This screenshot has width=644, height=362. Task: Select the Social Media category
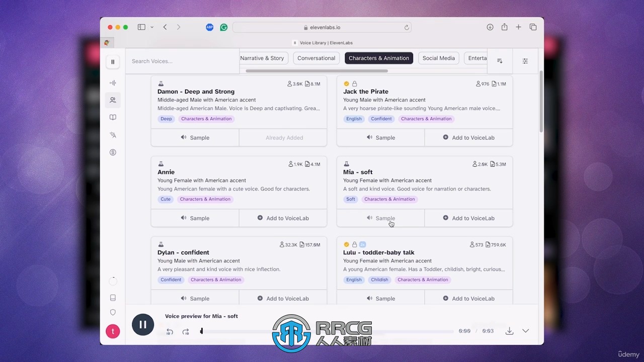coord(439,58)
